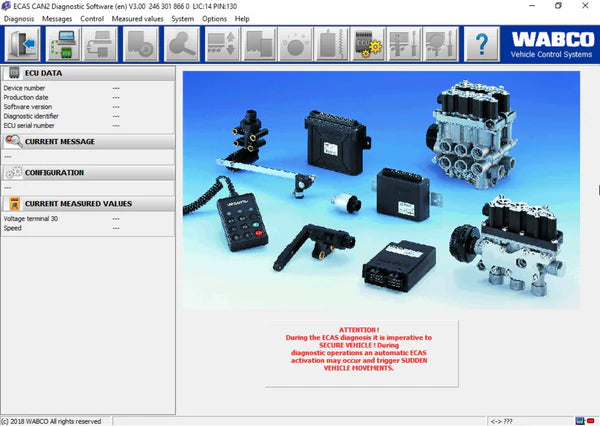Select the Voltage terminal 30 row
The image size is (600, 426).
pyautogui.click(x=88, y=219)
